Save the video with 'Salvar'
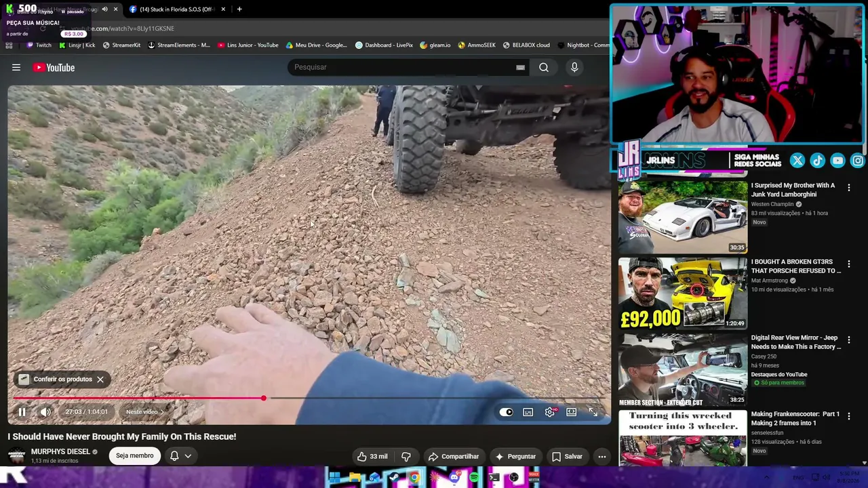Viewport: 868px width, 488px height. tap(567, 457)
